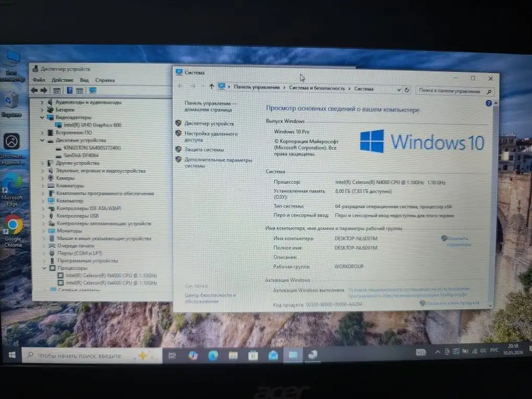This screenshot has width=532, height=399.
Task: Expand Клавиатуры node
Action: pos(43,186)
